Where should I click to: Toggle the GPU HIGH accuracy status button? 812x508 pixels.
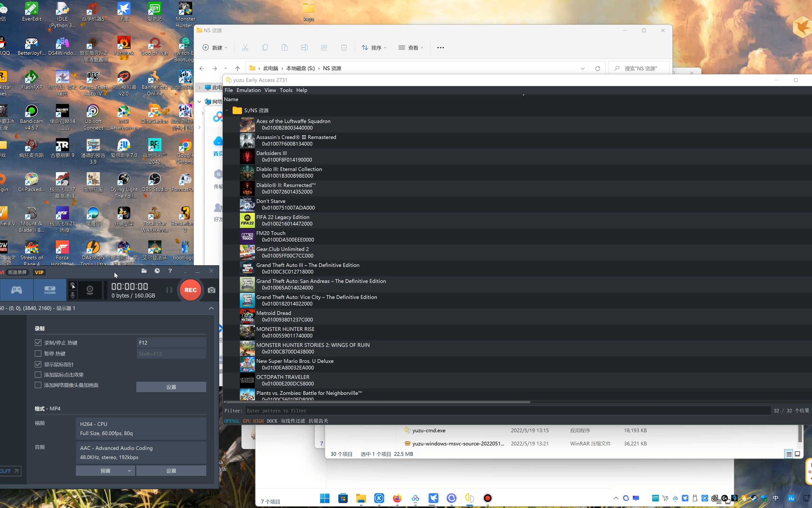click(253, 421)
